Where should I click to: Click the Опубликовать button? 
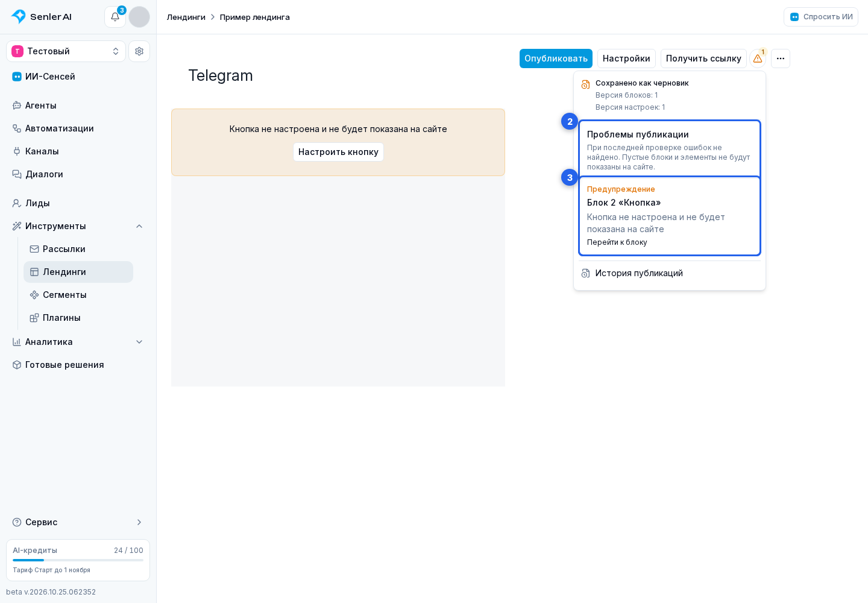(556, 58)
